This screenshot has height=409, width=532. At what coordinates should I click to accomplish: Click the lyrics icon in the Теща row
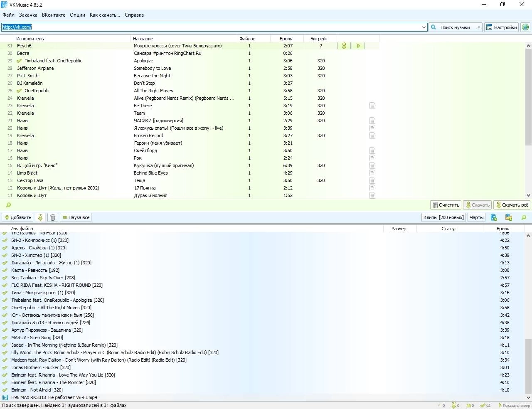pos(372,180)
